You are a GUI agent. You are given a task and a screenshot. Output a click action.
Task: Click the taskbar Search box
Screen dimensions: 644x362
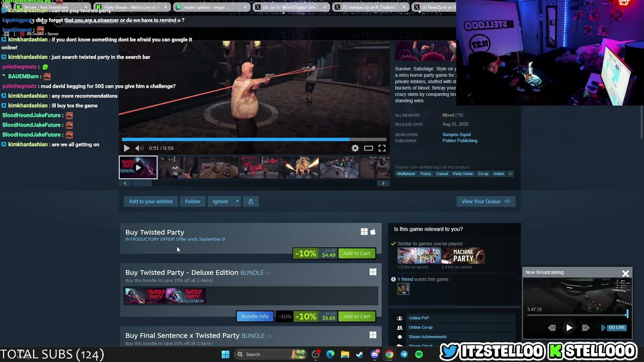click(x=272, y=354)
